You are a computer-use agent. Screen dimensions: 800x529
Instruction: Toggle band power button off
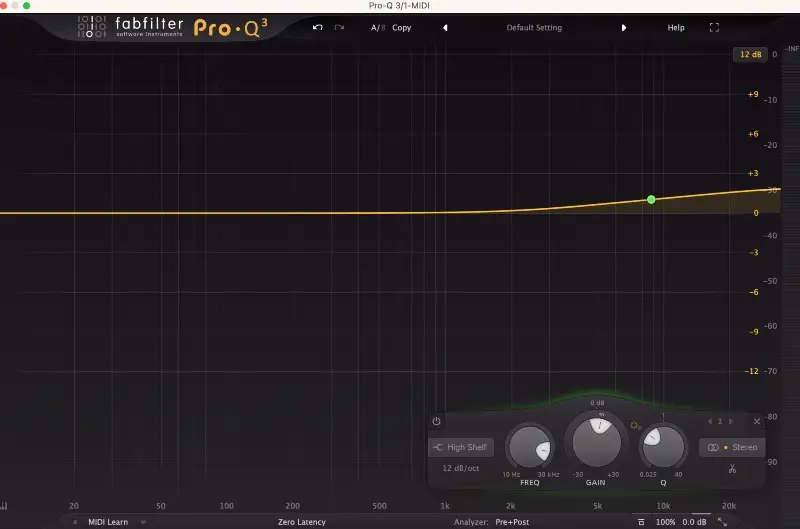point(436,422)
